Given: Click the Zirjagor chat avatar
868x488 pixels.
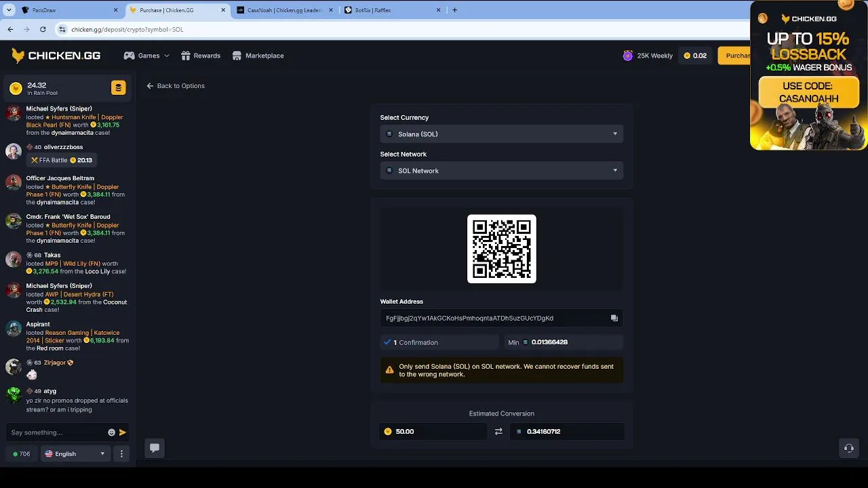Looking at the screenshot, I should tap(14, 367).
